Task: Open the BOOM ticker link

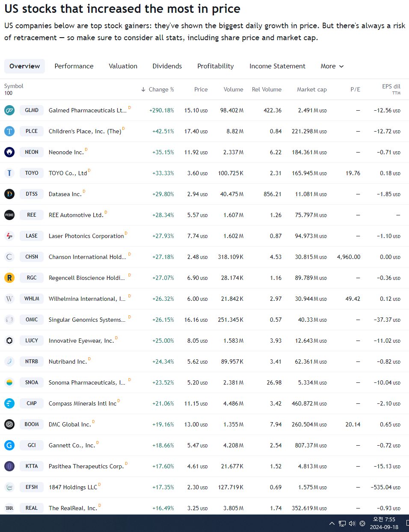Action: (32, 424)
